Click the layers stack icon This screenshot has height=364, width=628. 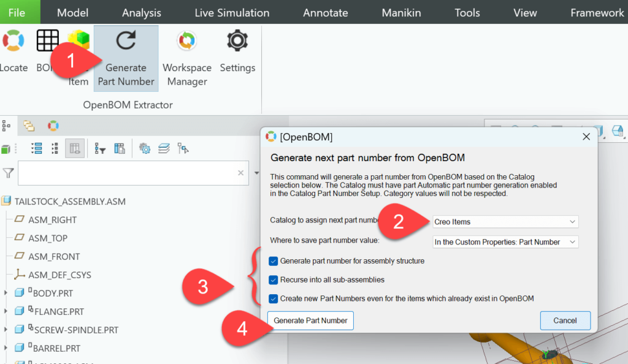pyautogui.click(x=164, y=148)
